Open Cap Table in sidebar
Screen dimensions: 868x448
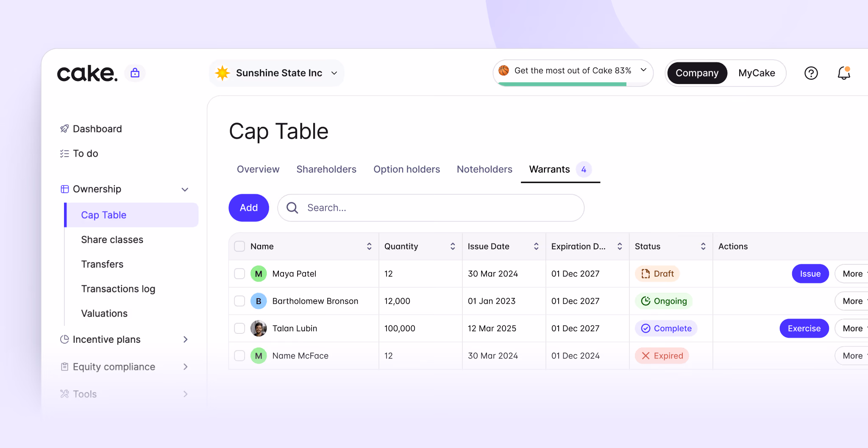[x=131, y=215]
